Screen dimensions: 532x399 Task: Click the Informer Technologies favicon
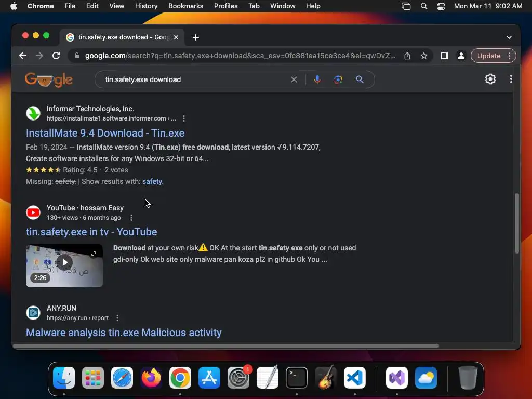[33, 113]
